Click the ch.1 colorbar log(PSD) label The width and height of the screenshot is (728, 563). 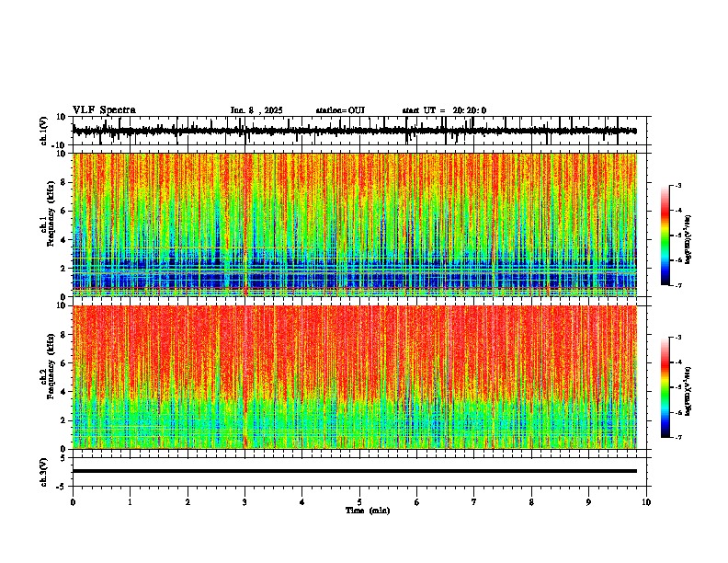(688, 240)
